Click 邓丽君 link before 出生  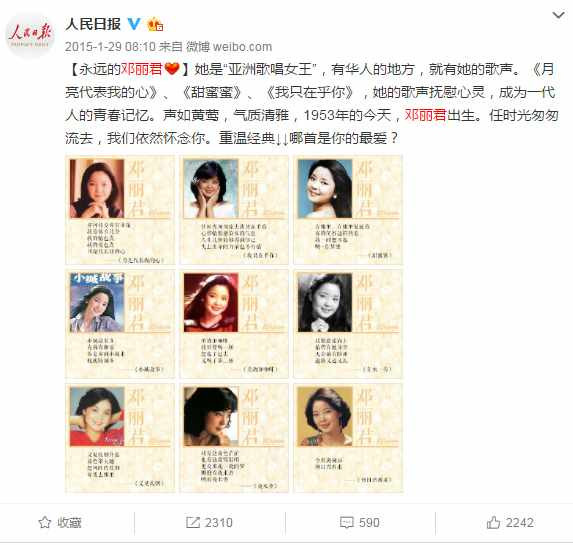[x=425, y=115]
